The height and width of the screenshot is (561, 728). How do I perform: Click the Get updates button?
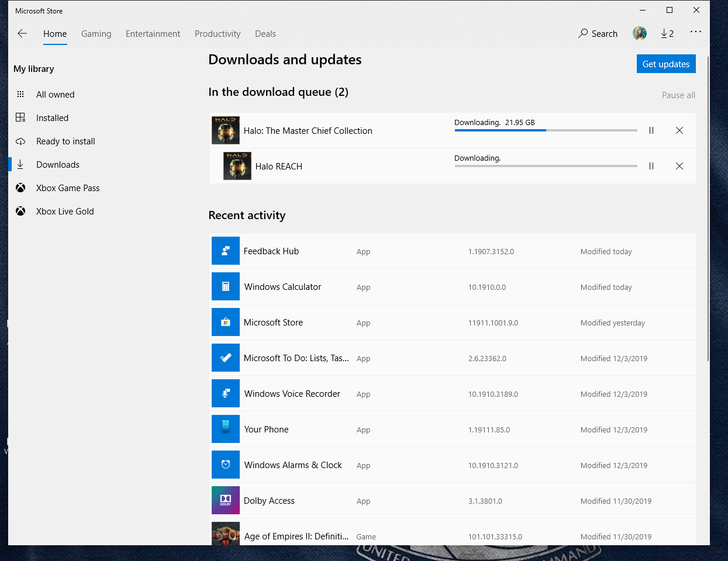666,64
